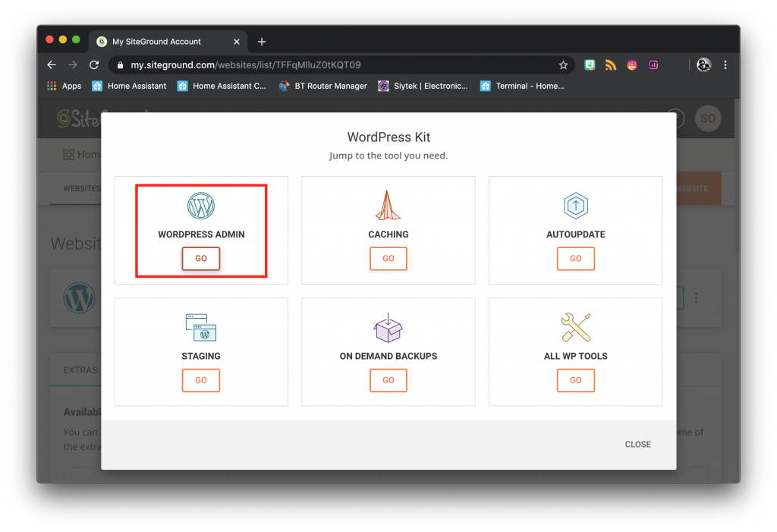The image size is (777, 532).
Task: Click GO under All WP Tools
Action: tap(575, 380)
